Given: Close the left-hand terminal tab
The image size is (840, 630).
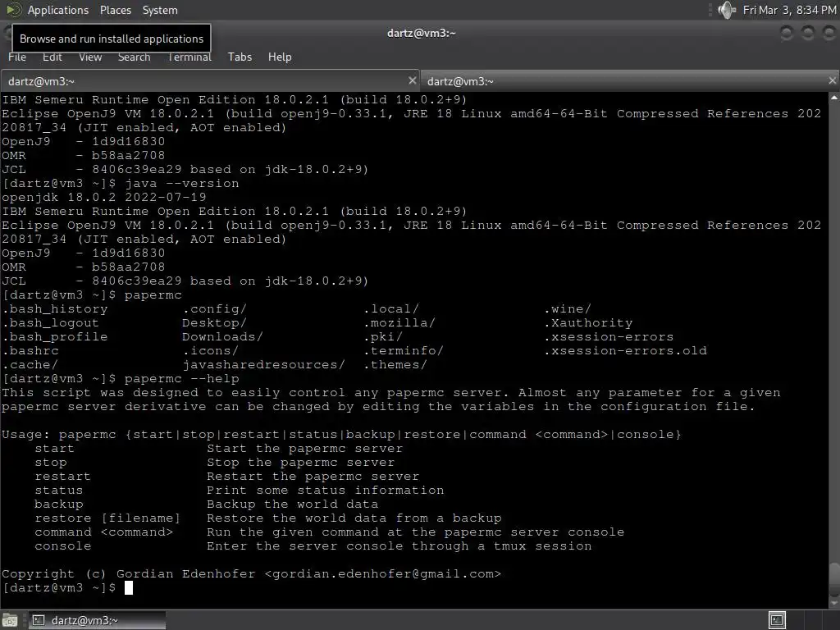Looking at the screenshot, I should click(x=412, y=80).
